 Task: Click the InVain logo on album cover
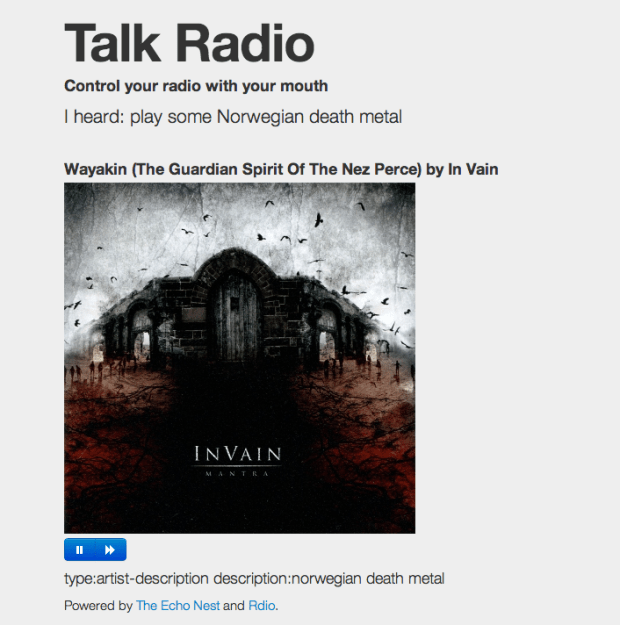click(238, 454)
